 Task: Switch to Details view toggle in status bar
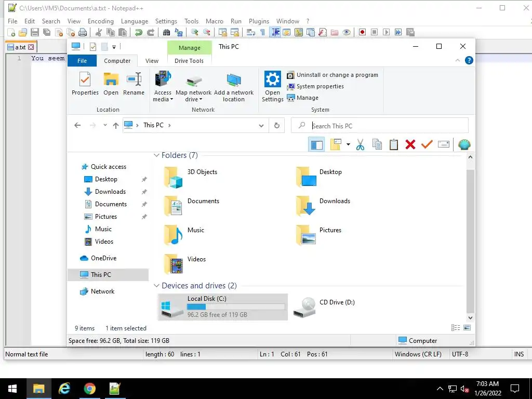point(456,327)
